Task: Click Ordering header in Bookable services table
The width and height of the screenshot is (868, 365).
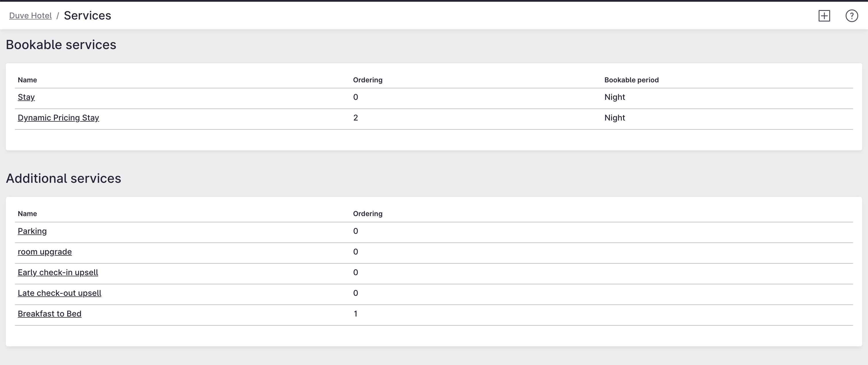Action: click(x=367, y=80)
